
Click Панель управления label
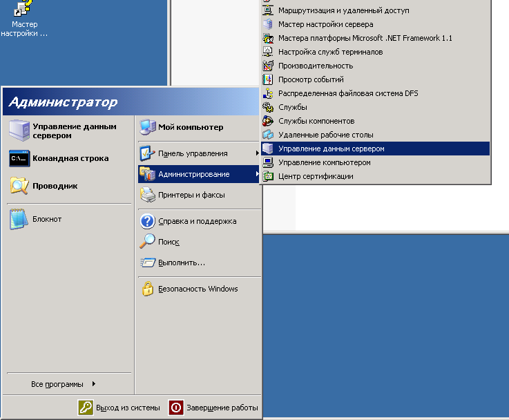click(193, 153)
